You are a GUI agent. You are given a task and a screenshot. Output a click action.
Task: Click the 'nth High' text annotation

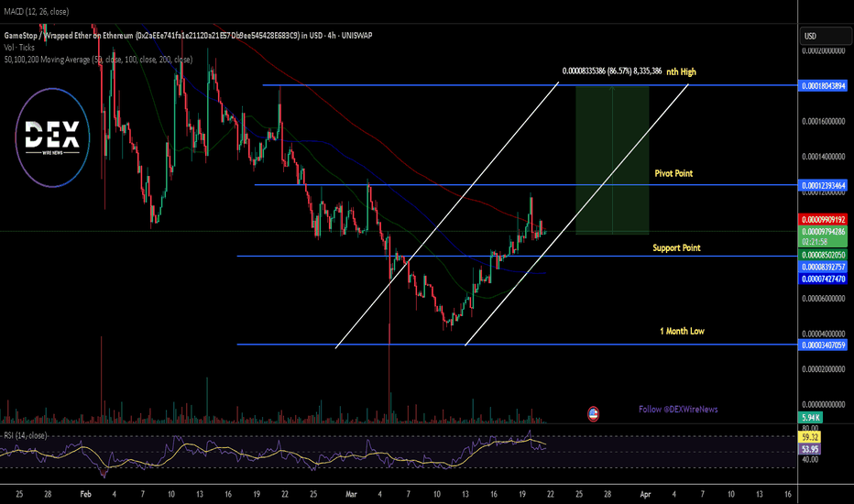[x=682, y=71]
